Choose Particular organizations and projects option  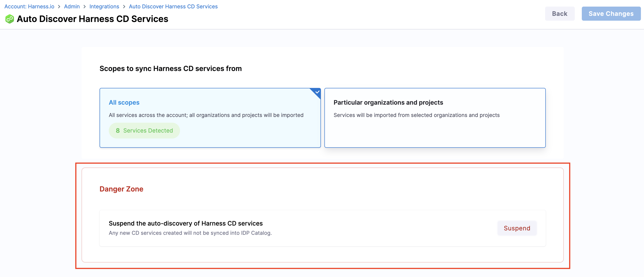pos(435,117)
